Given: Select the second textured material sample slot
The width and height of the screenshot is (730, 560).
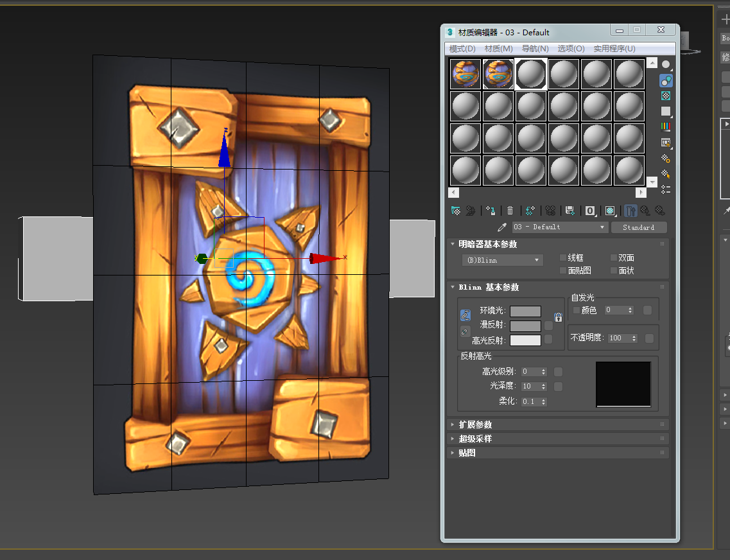Looking at the screenshot, I should click(x=498, y=74).
